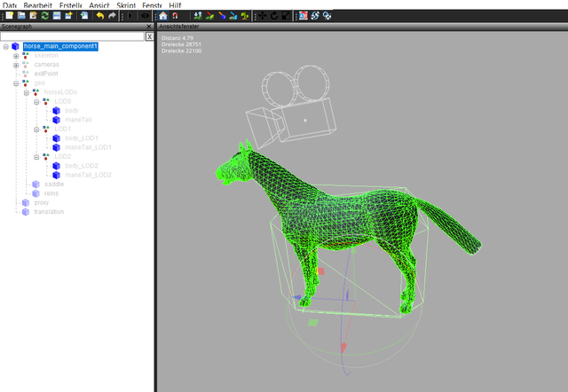
Task: Save the scene with the floppy disk icon
Action: tap(57, 16)
